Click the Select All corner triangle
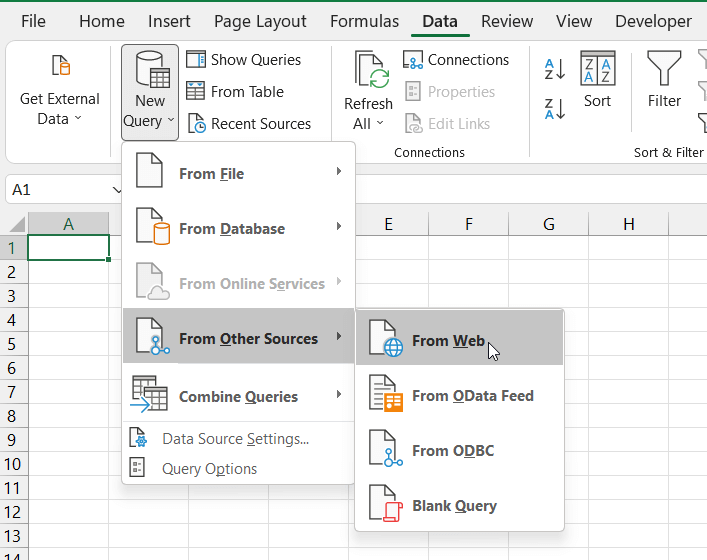Screen dimensions: 707x560 [x=16, y=224]
